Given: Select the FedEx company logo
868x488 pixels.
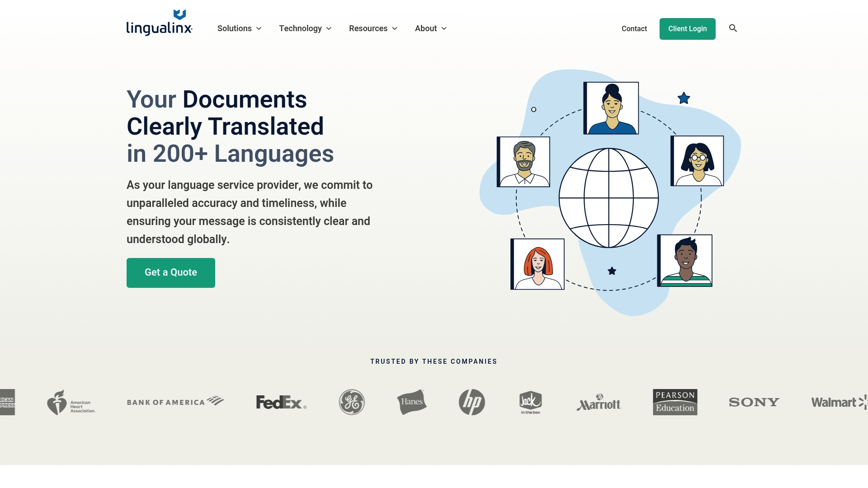Looking at the screenshot, I should 281,402.
